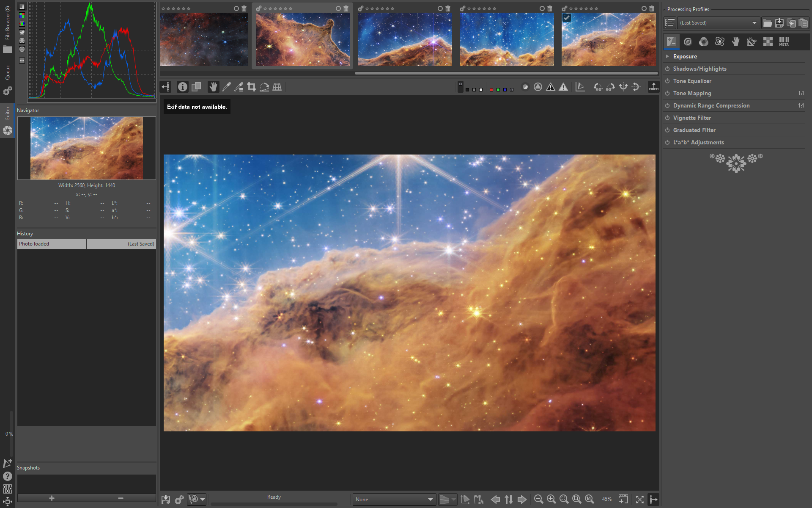Screen dimensions: 812x508
Task: Open the first dark nebula thumbnail
Action: point(204,39)
